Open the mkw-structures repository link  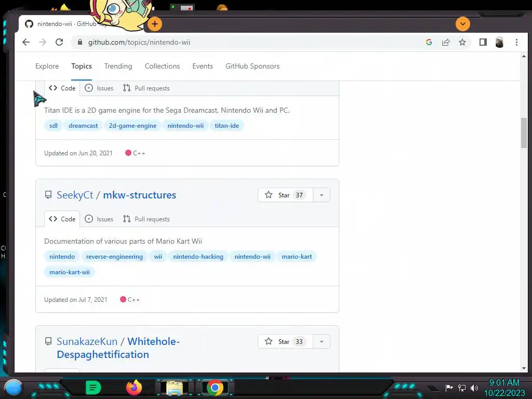139,195
